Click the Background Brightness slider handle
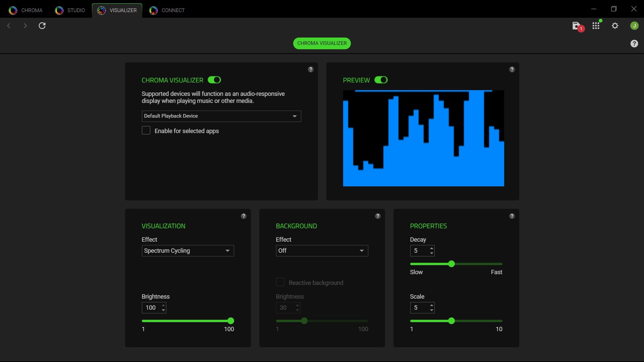Viewport: 644px width, 362px height. point(304,321)
